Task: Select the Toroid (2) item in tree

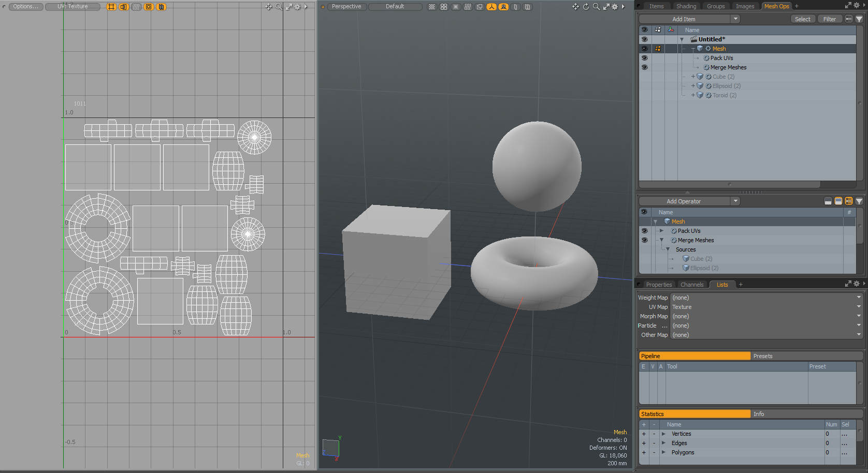Action: [x=724, y=95]
